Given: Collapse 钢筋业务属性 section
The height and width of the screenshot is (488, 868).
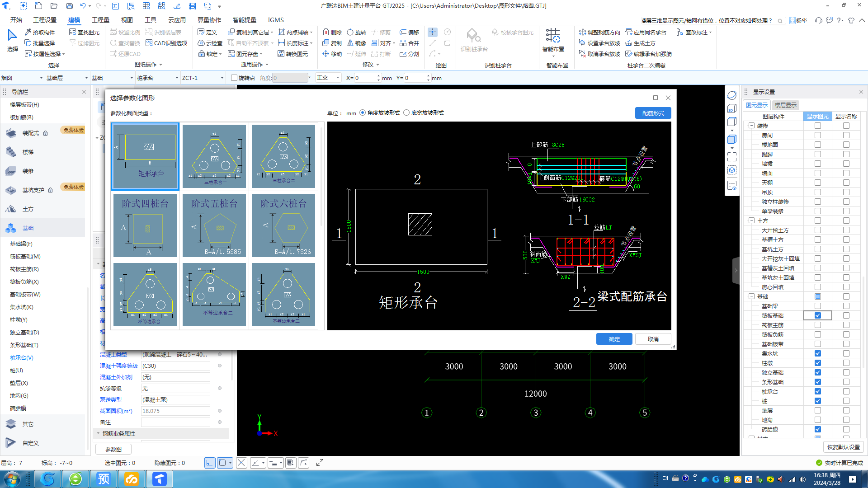Looking at the screenshot, I should tap(98, 433).
